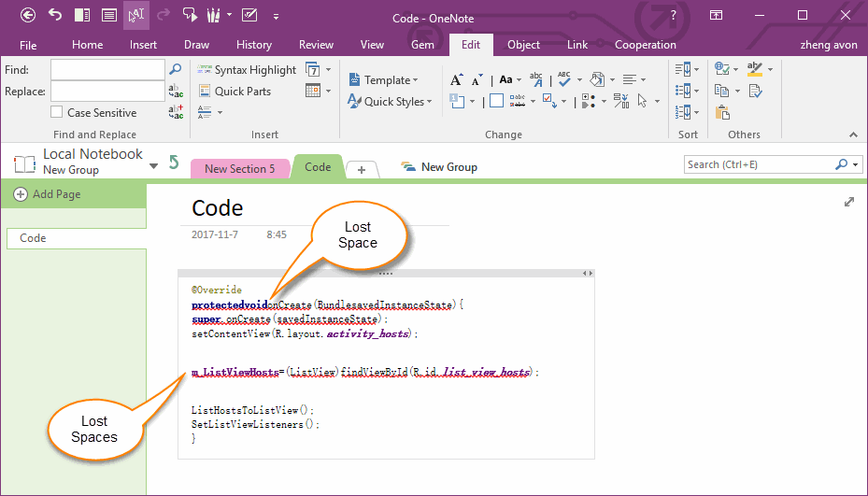Click the Replace text field
Viewport: 868px width, 496px height.
pos(107,92)
